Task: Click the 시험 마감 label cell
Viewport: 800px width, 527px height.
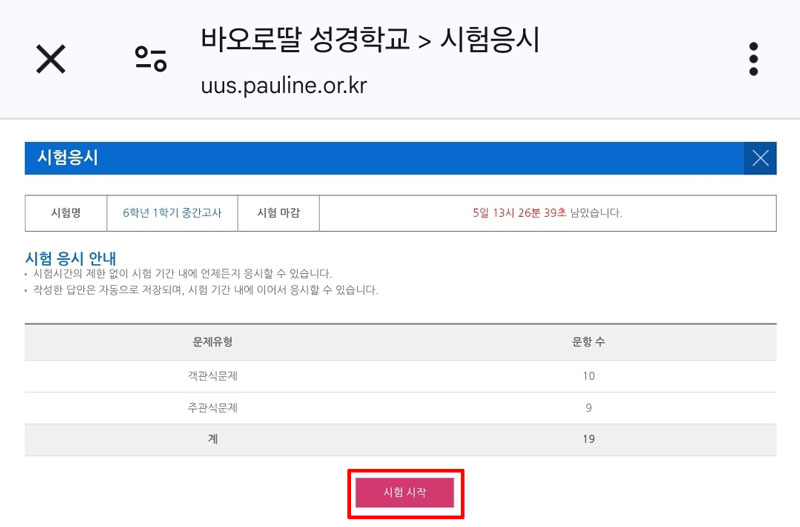Action: (x=279, y=213)
